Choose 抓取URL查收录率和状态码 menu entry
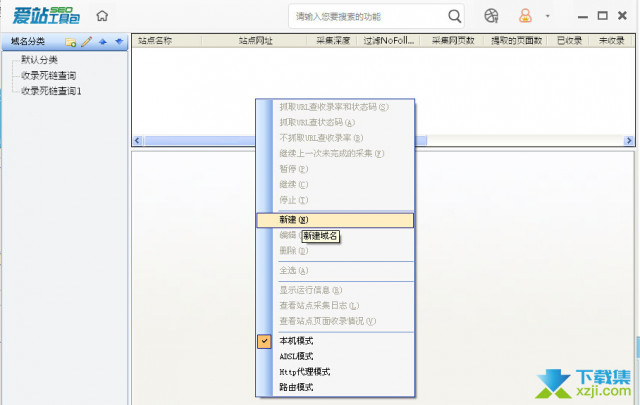 tap(335, 107)
